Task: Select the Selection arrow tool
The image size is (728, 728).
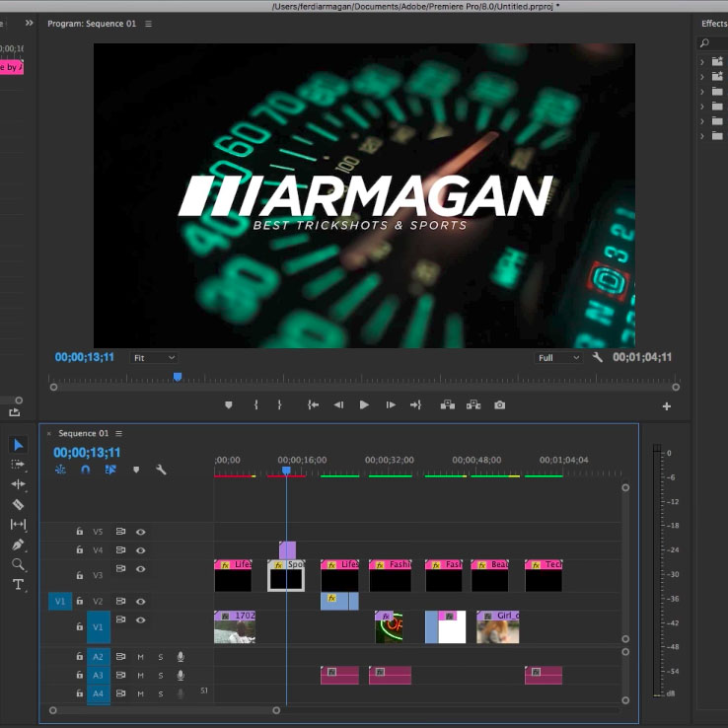Action: point(18,445)
